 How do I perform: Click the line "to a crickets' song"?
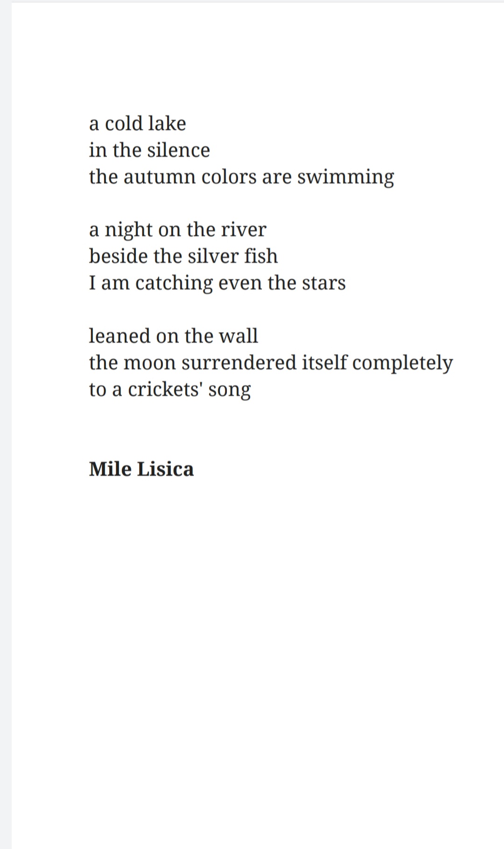[170, 390]
